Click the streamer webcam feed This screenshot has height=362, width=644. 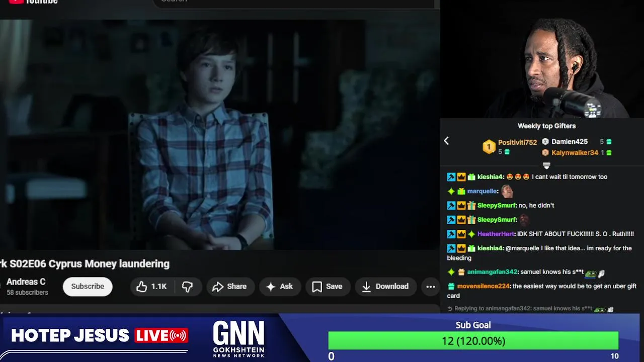click(542, 59)
